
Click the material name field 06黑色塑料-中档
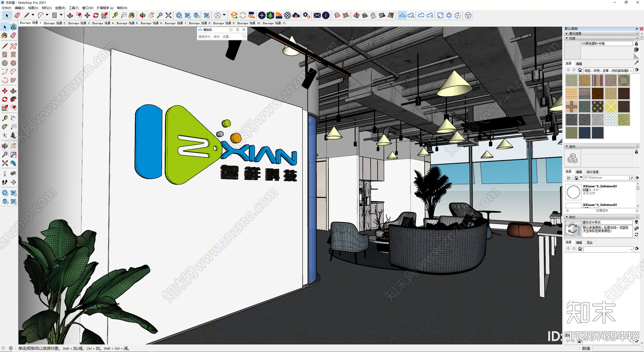tap(607, 43)
